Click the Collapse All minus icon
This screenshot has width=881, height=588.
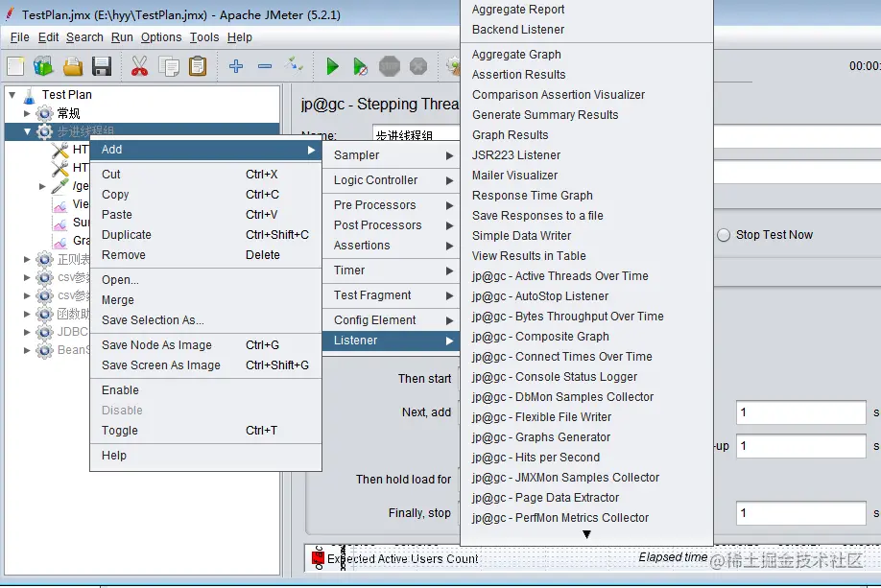coord(265,66)
